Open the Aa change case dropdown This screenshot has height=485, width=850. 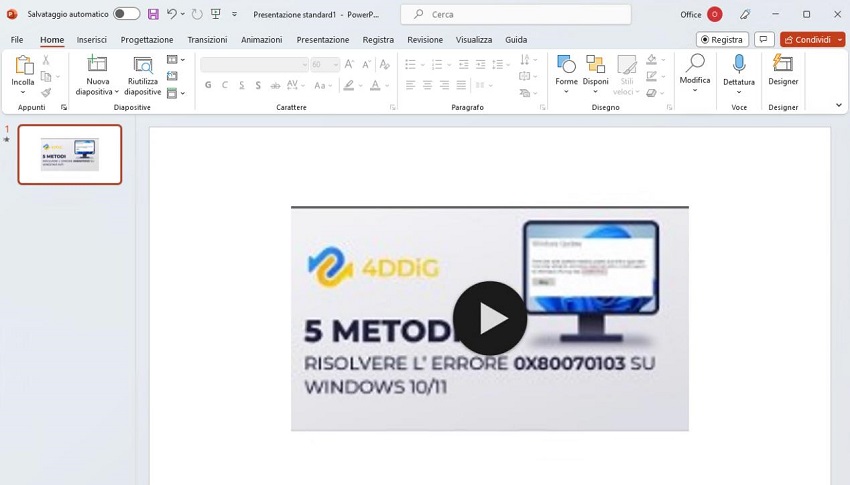tap(323, 85)
